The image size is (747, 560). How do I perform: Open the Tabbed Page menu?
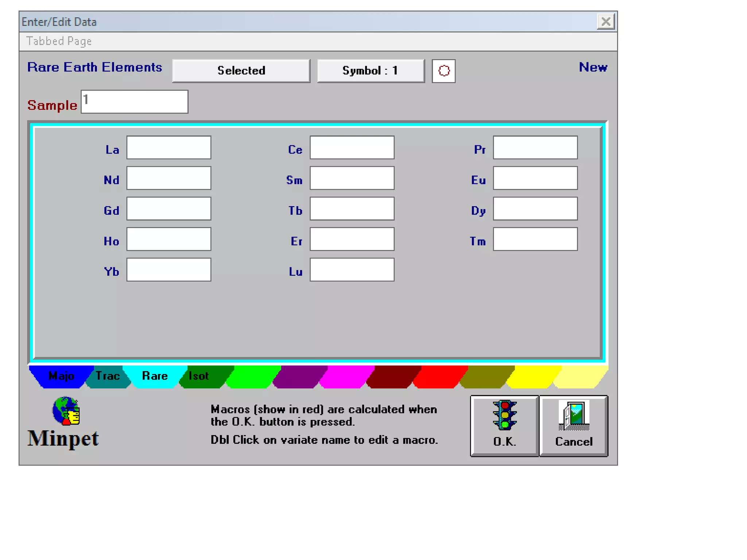[59, 41]
